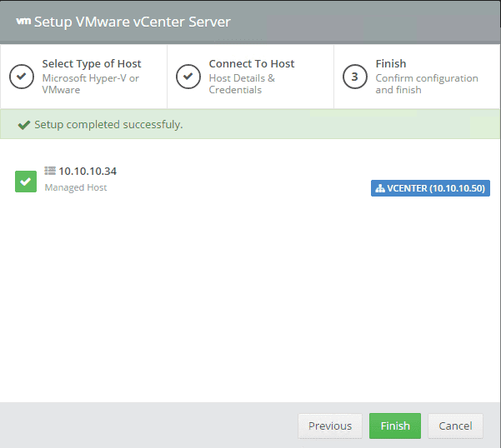Click the green success checkmark icon in banner
This screenshot has width=501, height=448.
point(24,125)
